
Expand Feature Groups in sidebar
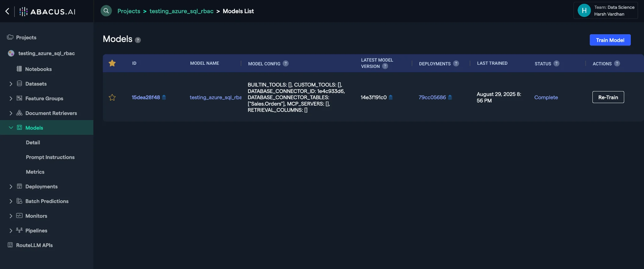[x=11, y=98]
